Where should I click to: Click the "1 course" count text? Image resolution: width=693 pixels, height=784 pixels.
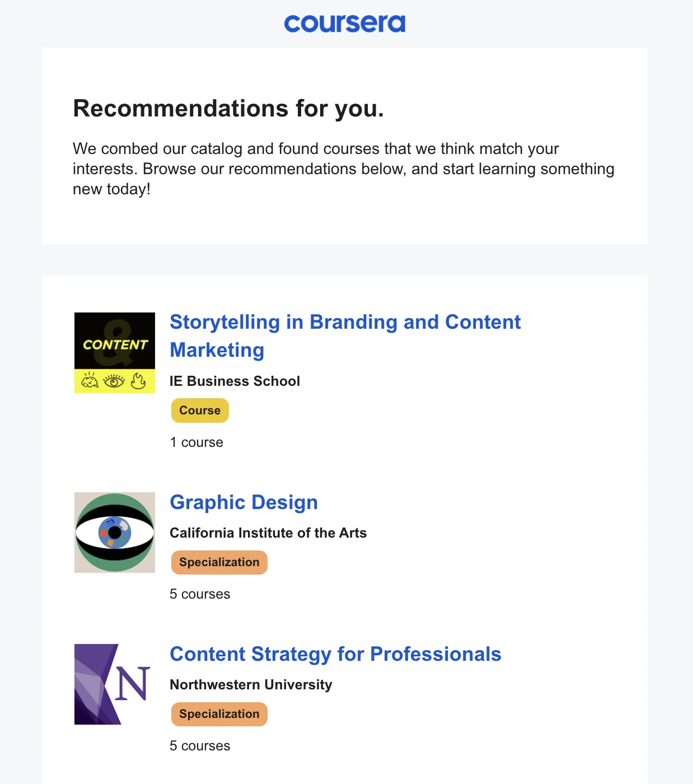pos(196,442)
